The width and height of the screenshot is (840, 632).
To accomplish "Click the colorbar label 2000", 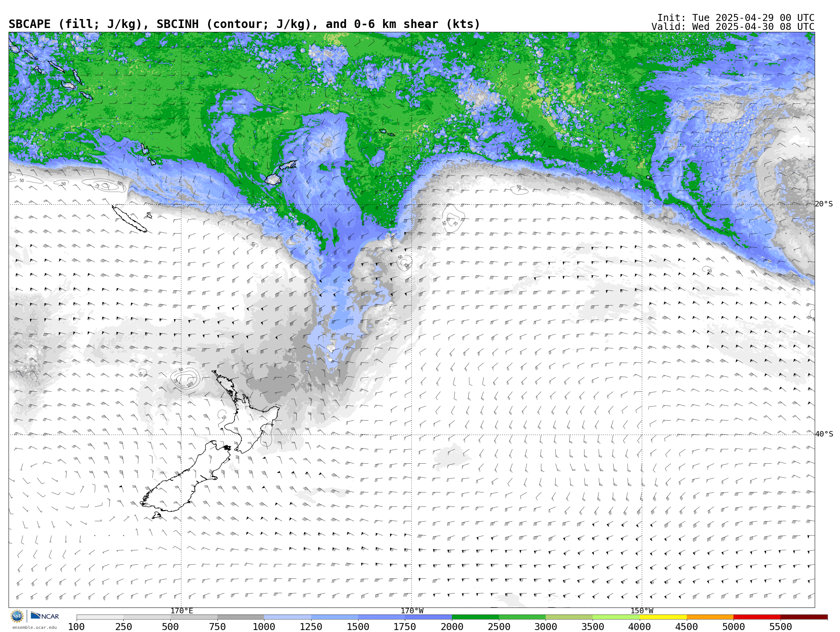I will (452, 627).
